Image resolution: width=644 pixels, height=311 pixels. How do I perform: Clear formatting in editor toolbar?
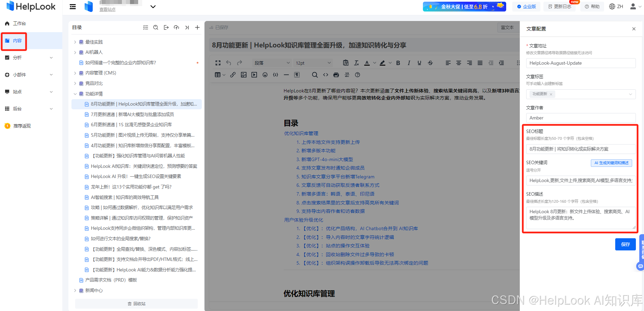pos(357,63)
